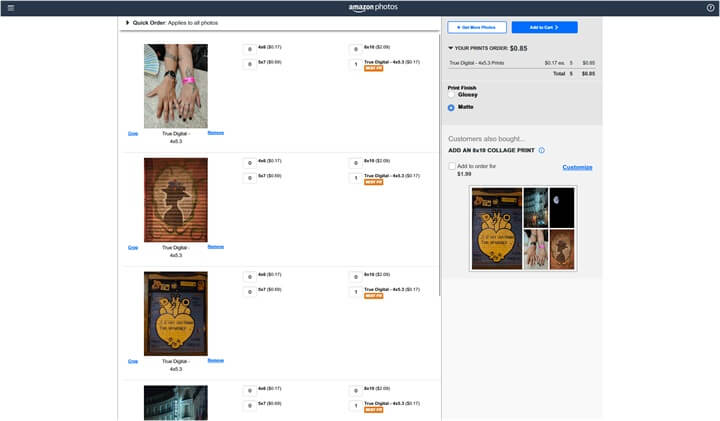
Task: Click the hands photo thumbnail
Action: pyautogui.click(x=176, y=86)
